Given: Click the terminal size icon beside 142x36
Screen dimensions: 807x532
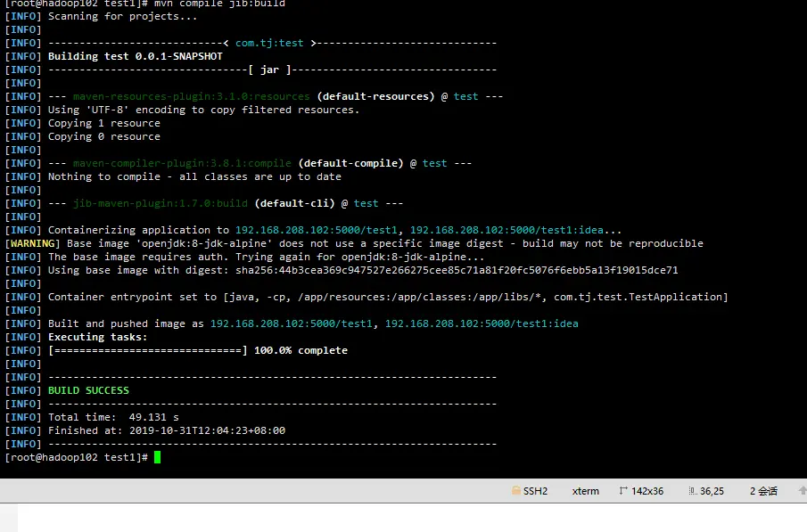Looking at the screenshot, I should pyautogui.click(x=623, y=491).
